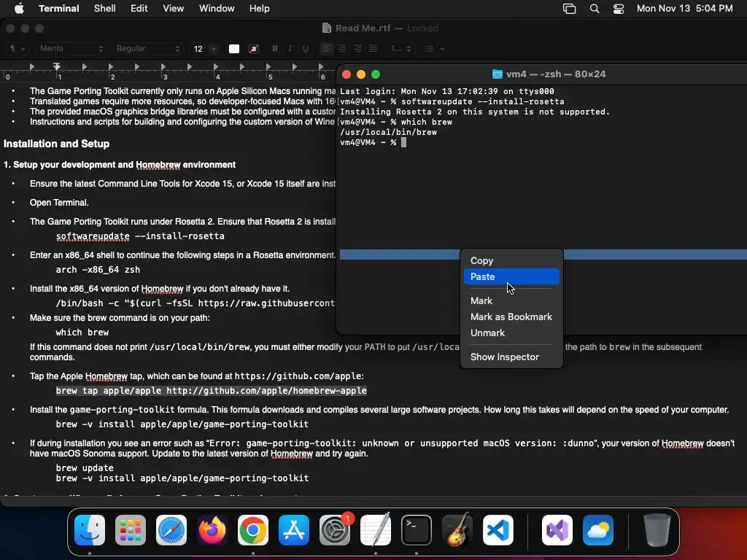Click the 'softwareupdate --install-rosetta' command
Screen dimensions: 747x560
(x=140, y=236)
